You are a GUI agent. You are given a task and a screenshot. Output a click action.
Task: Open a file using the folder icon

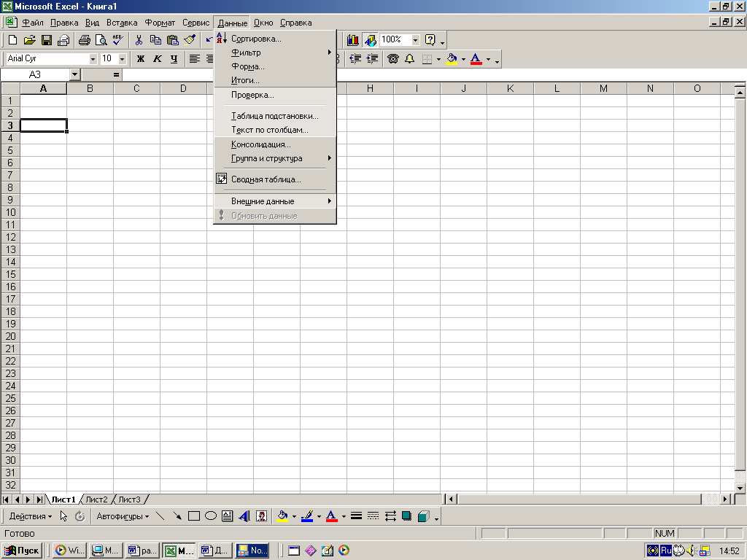pos(29,40)
